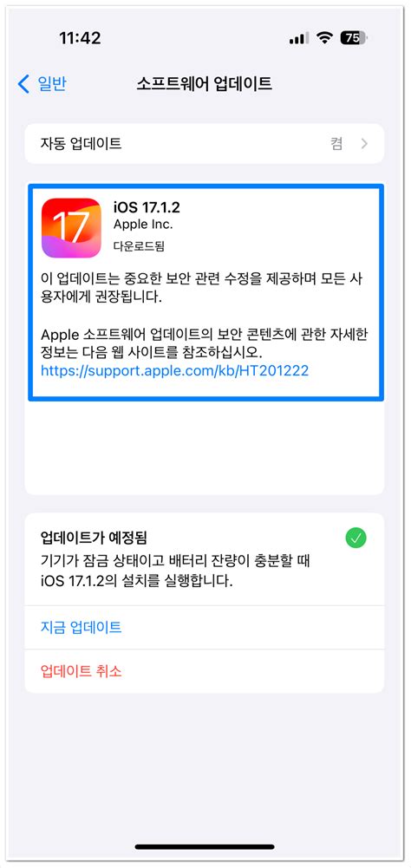Tap the iOS 17 app icon
411x868 pixels.
tap(71, 228)
